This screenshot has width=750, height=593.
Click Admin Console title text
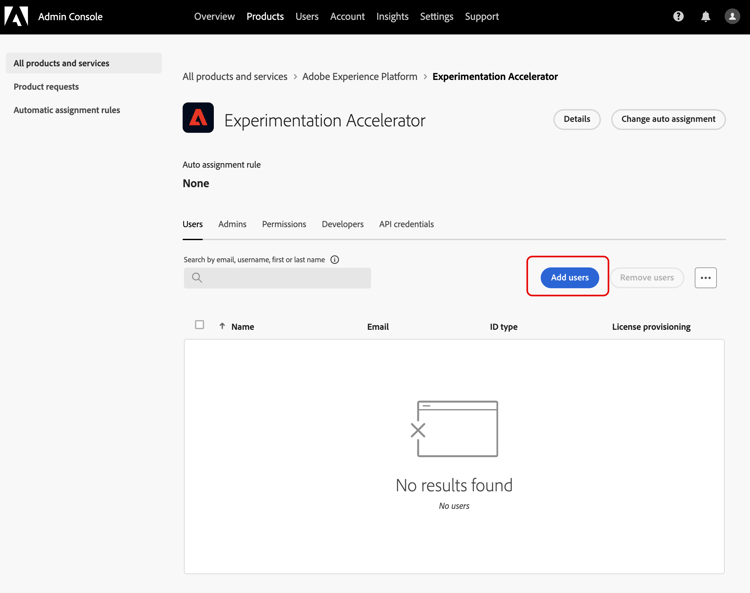(x=70, y=17)
